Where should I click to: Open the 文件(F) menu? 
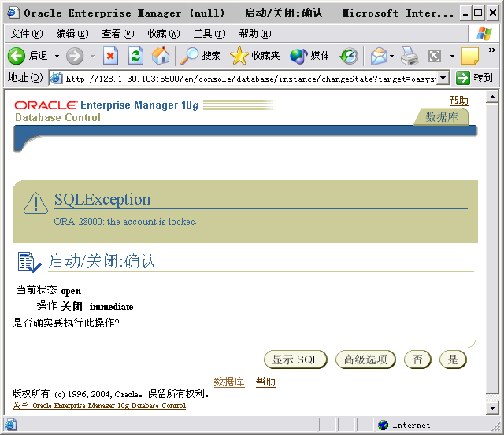[27, 33]
